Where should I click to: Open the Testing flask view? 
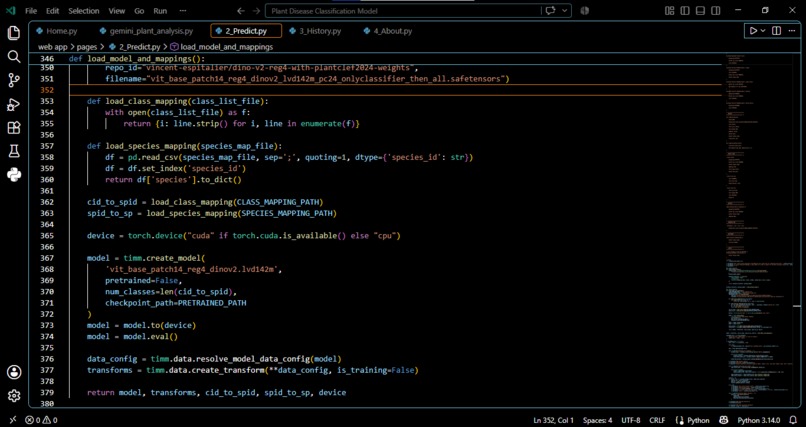(x=14, y=152)
